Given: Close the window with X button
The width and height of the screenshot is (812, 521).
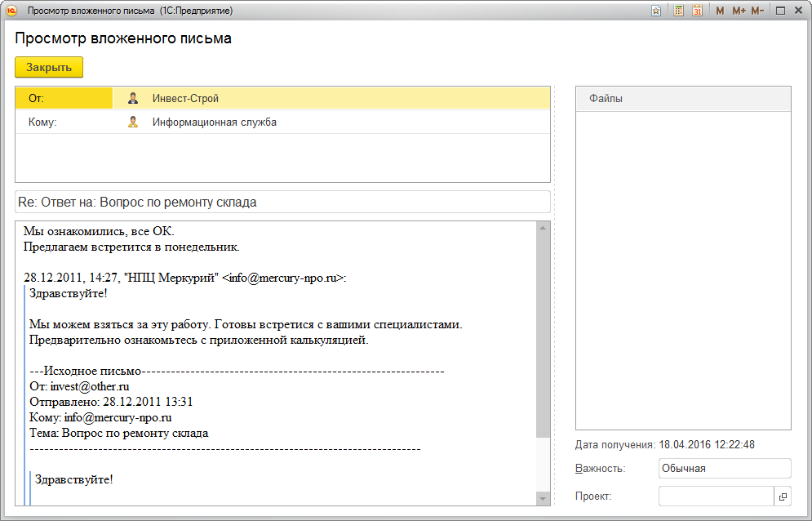Looking at the screenshot, I should pyautogui.click(x=799, y=11).
